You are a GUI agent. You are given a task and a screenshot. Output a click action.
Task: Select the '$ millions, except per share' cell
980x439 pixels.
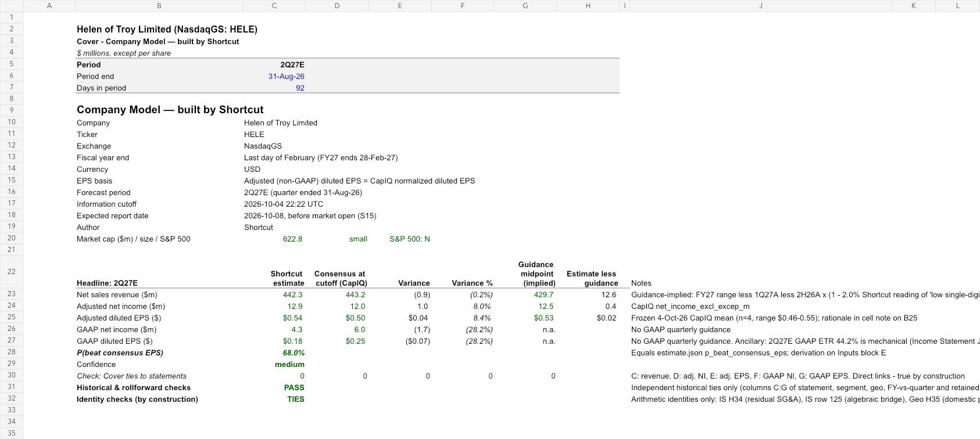(124, 53)
